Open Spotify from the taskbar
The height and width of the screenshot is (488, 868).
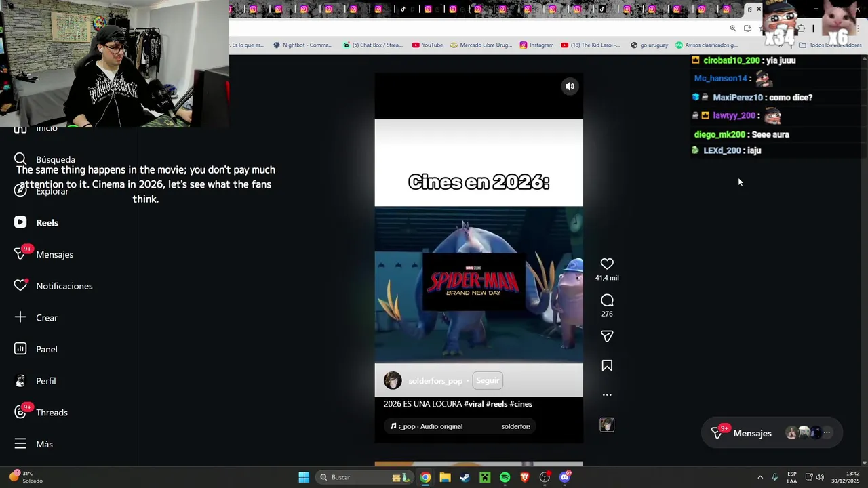pyautogui.click(x=505, y=477)
